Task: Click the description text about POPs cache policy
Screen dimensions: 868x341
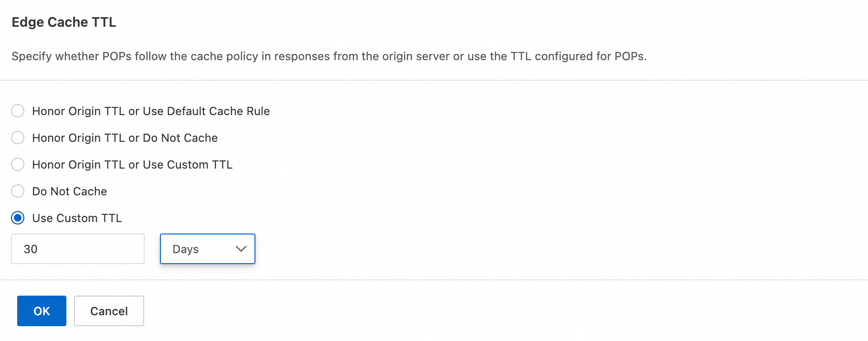Action: (x=329, y=56)
